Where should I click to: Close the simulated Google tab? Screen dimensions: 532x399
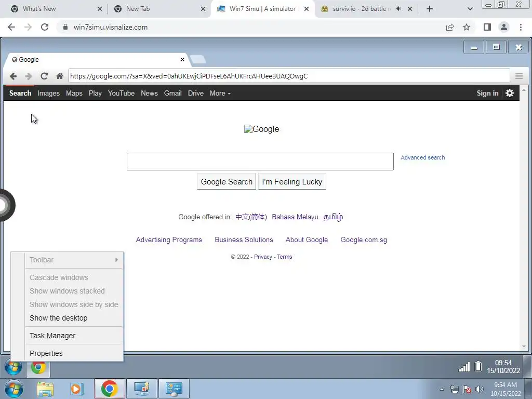(x=182, y=59)
